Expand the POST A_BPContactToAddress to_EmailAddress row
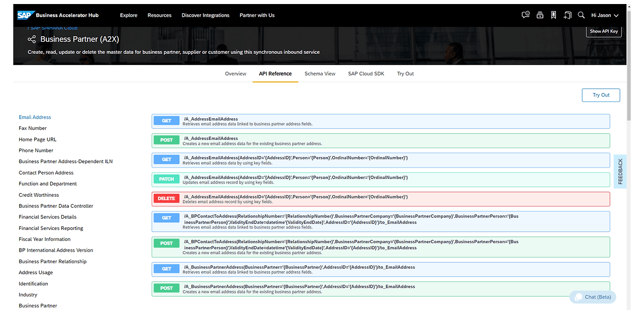Image resolution: width=644 pixels, height=314 pixels. 381,247
